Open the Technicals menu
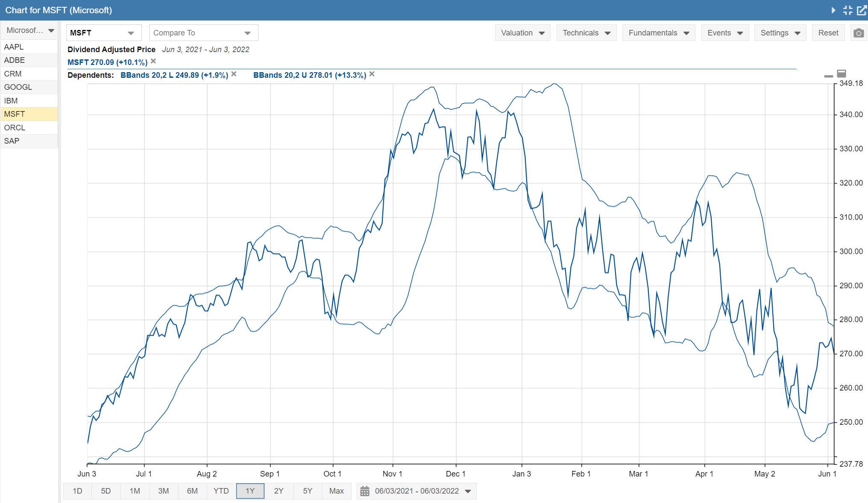This screenshot has width=868, height=503. click(x=586, y=33)
